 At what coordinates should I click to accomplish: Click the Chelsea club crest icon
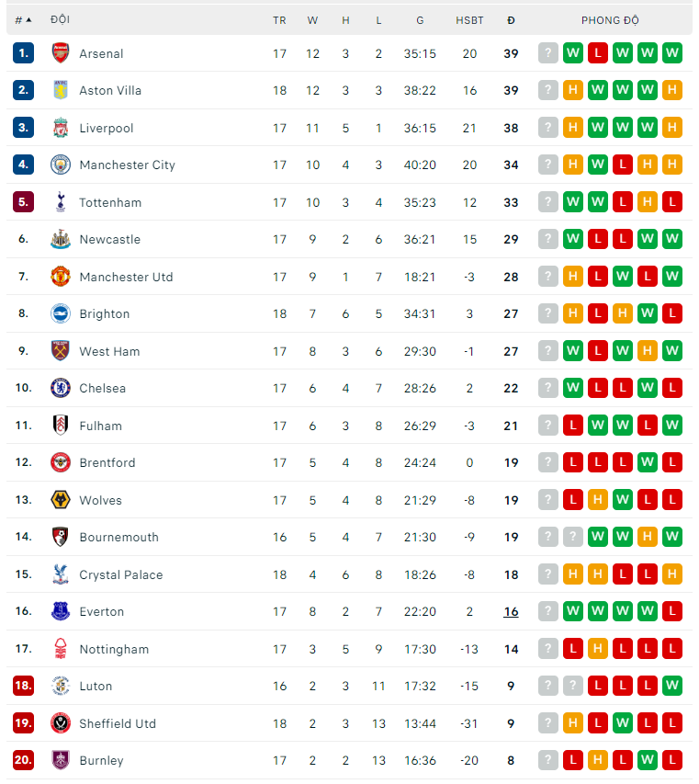(x=60, y=388)
